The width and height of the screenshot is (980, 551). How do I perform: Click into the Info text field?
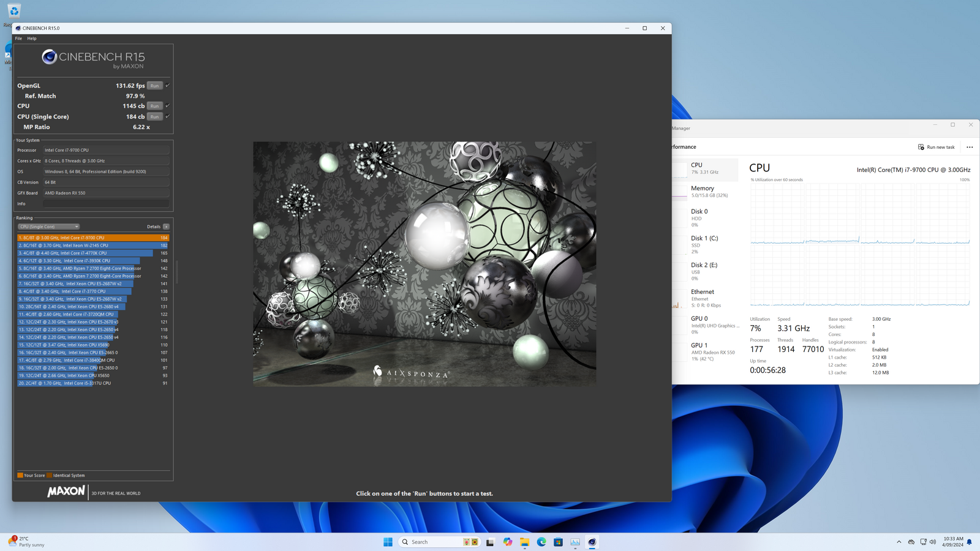click(106, 204)
